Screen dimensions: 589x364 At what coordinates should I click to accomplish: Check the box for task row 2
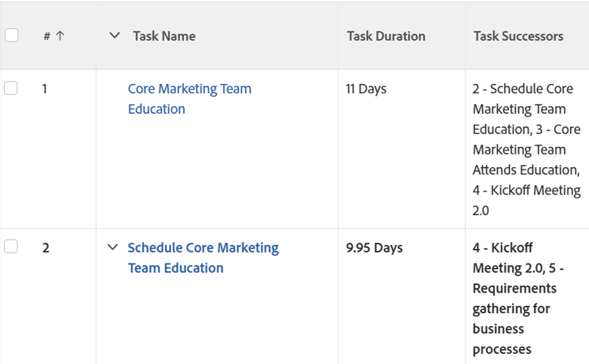click(11, 247)
